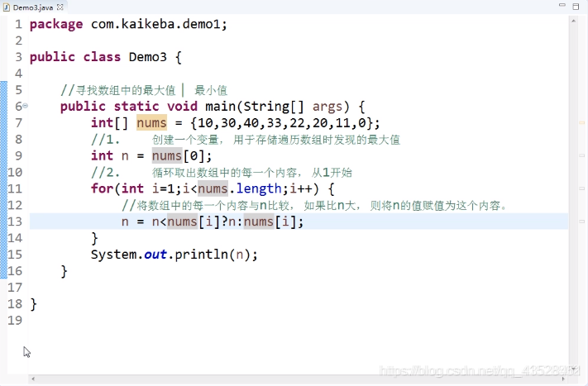Click the "?n:" ternary part on line 13
The height and width of the screenshot is (386, 588).
coord(232,222)
